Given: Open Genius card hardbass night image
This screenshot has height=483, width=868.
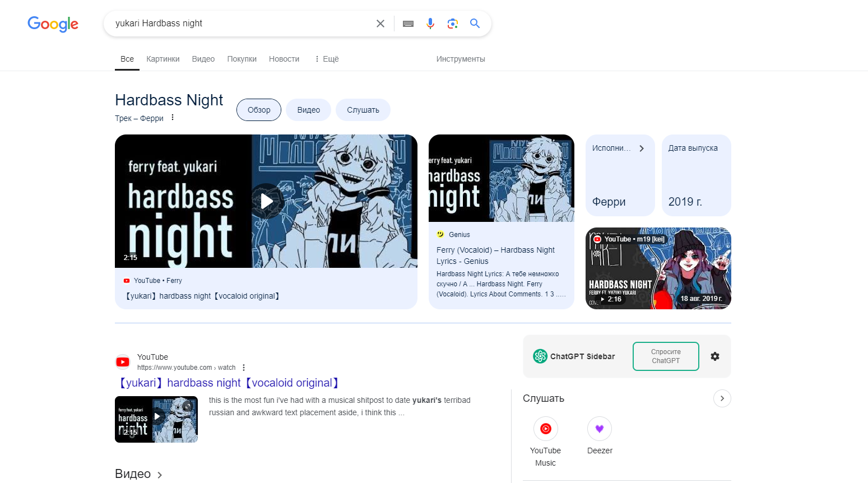Looking at the screenshot, I should coord(502,178).
